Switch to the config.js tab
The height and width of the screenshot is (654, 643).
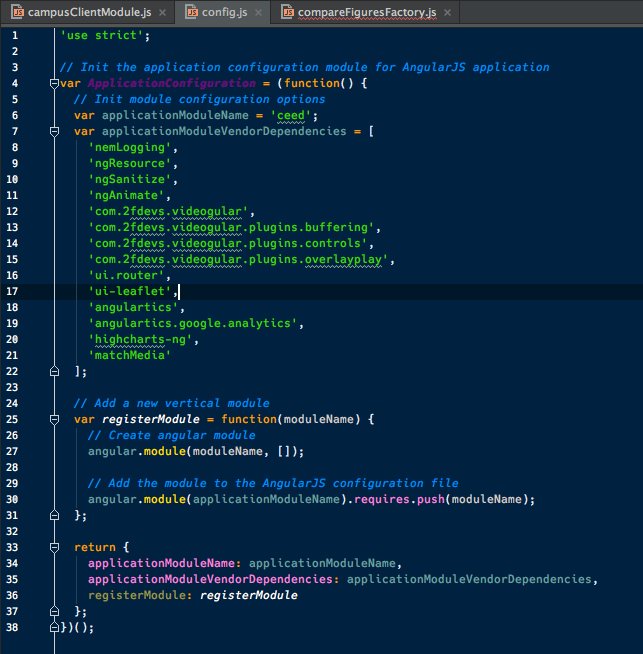point(224,13)
